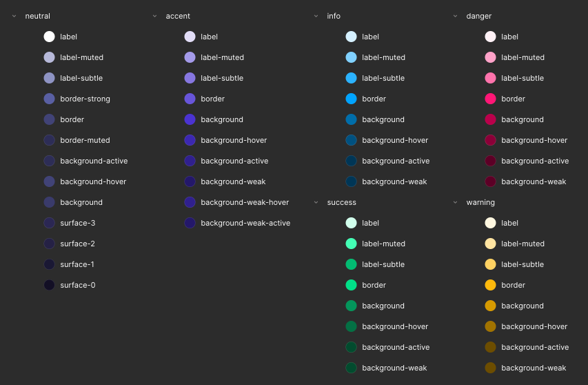
Task: Select the neutral group heading
Action: [37, 16]
